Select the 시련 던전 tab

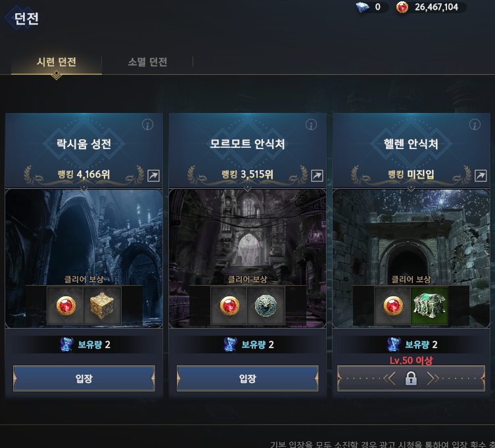(57, 62)
